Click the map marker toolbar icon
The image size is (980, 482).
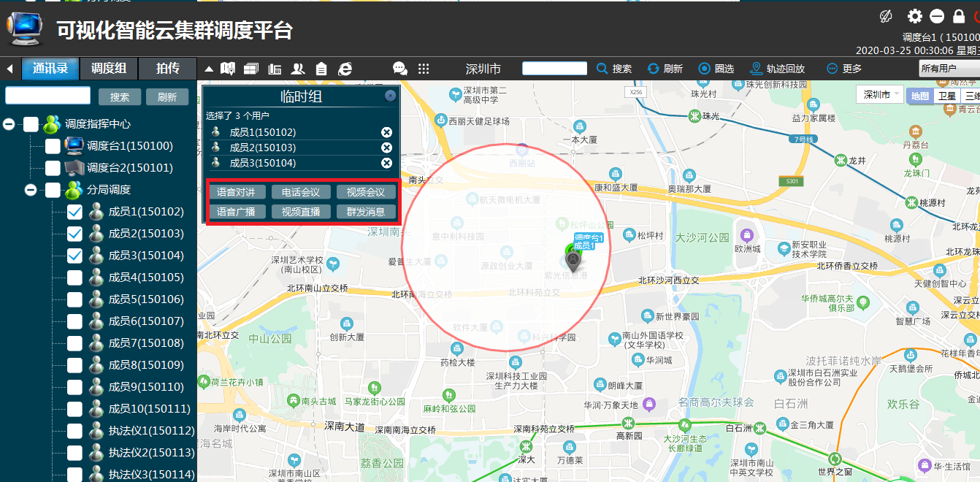tap(228, 69)
